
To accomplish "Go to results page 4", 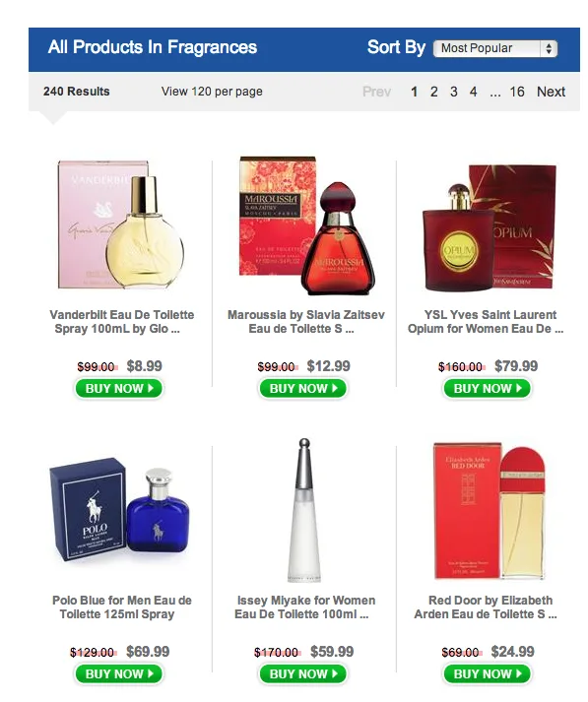I will [x=474, y=92].
